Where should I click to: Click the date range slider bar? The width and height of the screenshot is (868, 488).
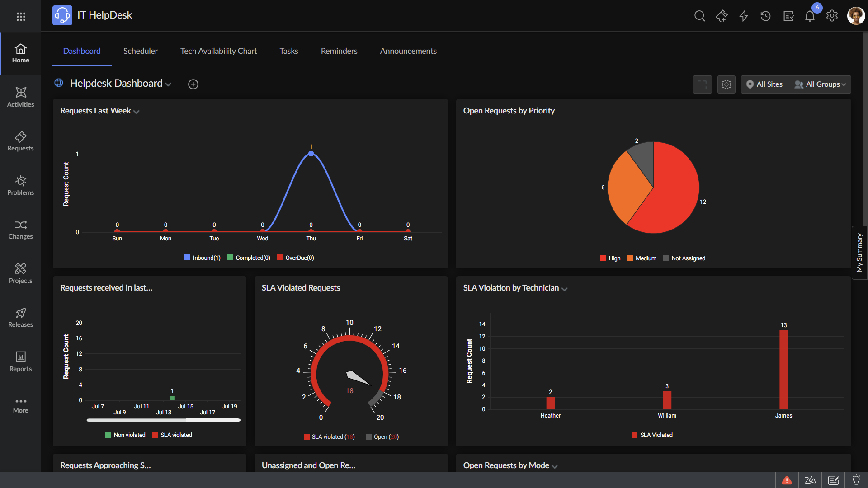click(x=163, y=420)
